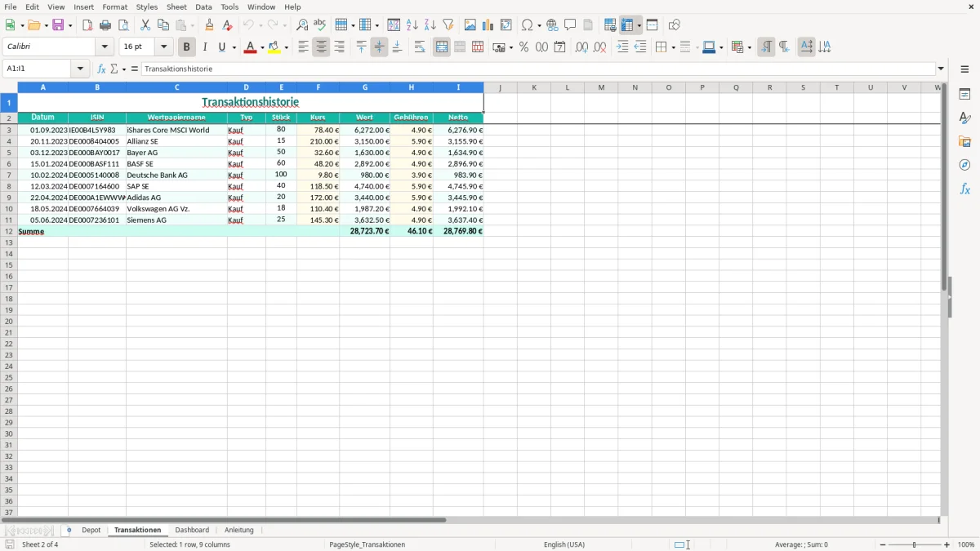Click the English (USA) language field
Image resolution: width=980 pixels, height=551 pixels.
(x=564, y=544)
